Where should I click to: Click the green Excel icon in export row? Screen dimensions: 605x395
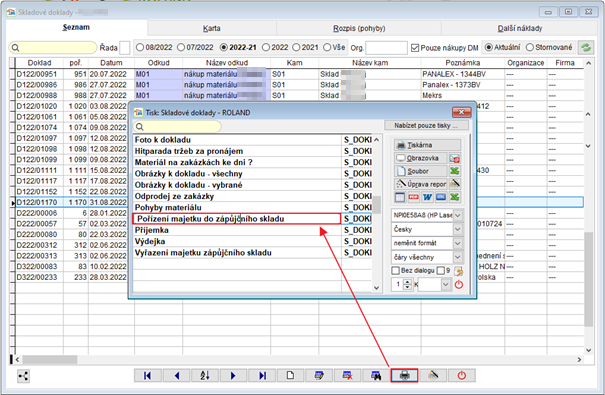[455, 197]
